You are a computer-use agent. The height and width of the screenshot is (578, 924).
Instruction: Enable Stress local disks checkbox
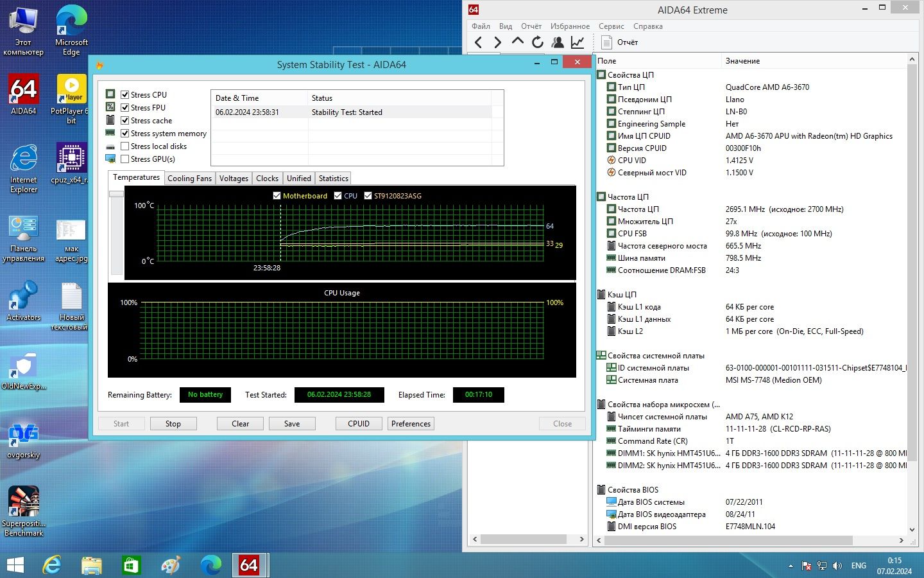(x=125, y=146)
